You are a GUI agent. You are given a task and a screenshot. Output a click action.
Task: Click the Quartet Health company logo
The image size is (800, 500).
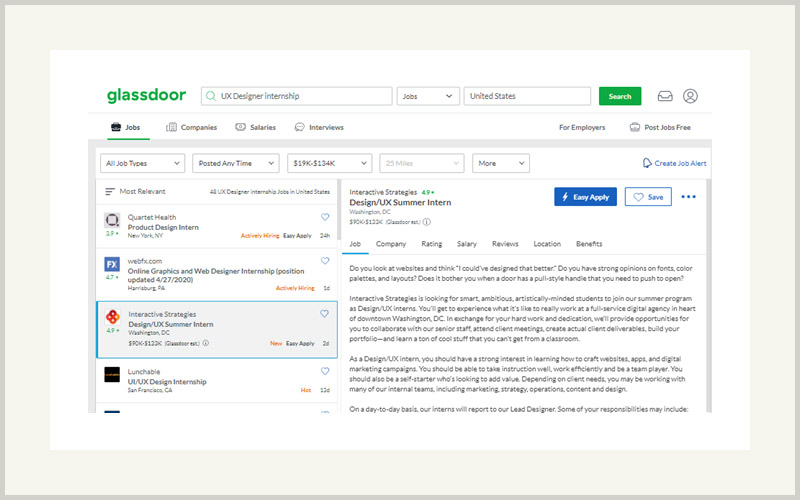(112, 220)
